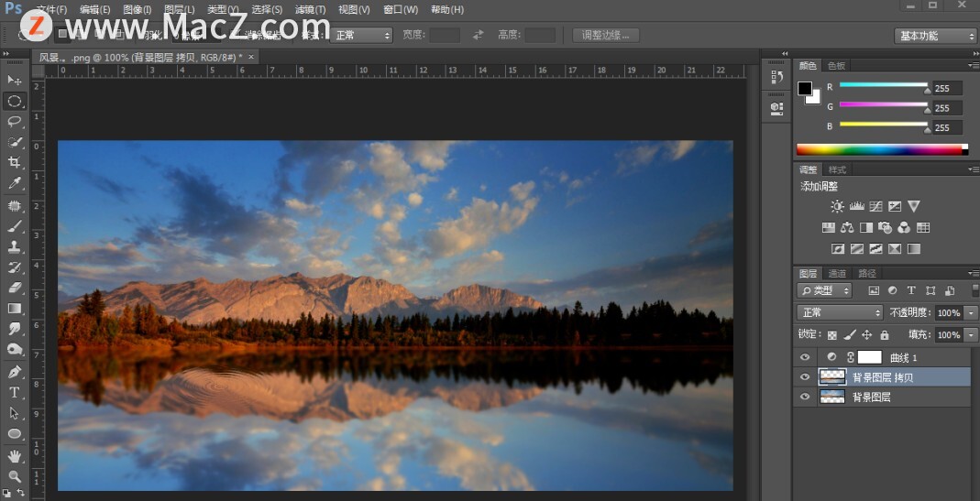Select the Zoom tool
This screenshot has width=980, height=501.
(15, 476)
